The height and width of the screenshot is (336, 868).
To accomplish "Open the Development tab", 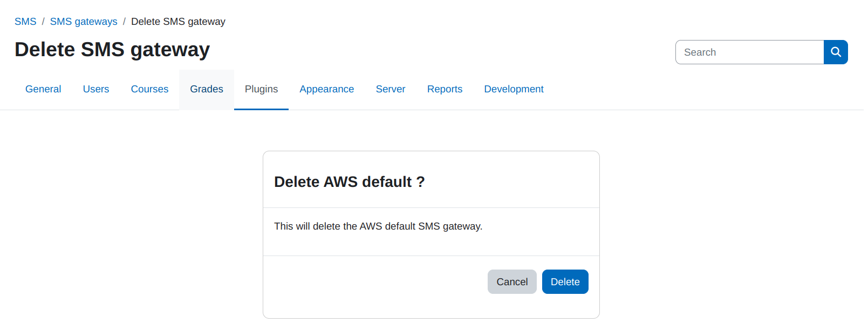I will (x=514, y=89).
